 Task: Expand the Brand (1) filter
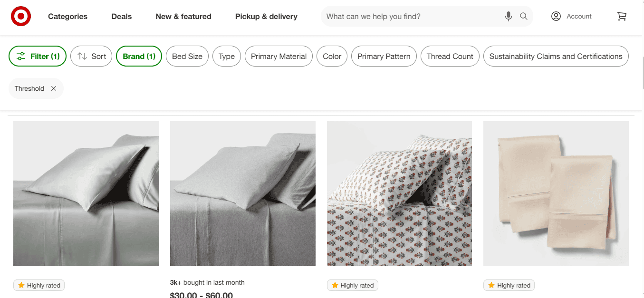[x=139, y=56]
